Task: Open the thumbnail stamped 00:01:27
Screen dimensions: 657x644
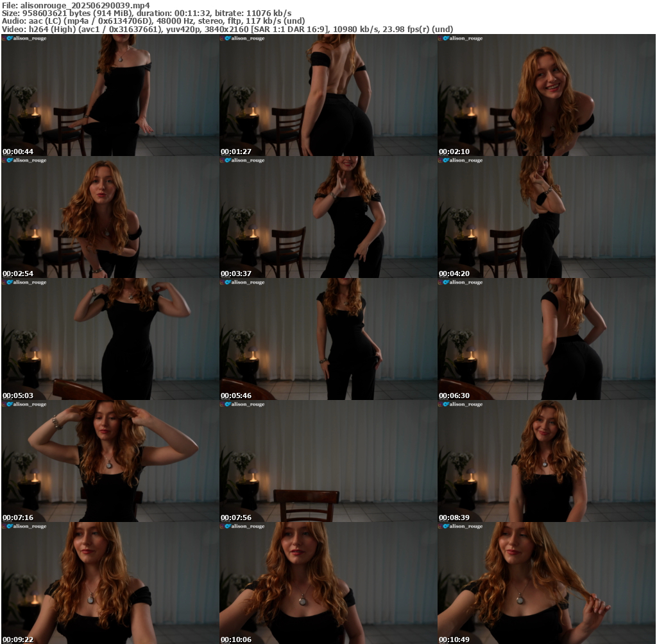Action: point(328,95)
